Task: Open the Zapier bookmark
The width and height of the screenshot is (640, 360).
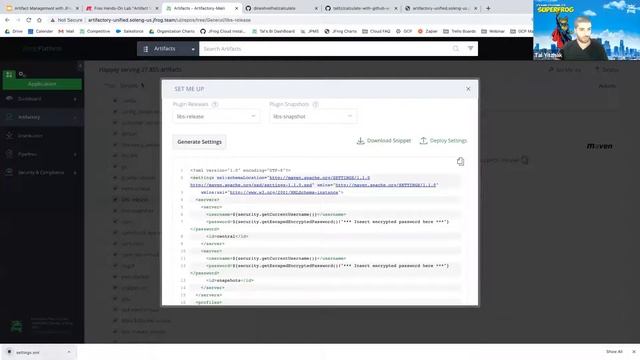Action: (428, 31)
